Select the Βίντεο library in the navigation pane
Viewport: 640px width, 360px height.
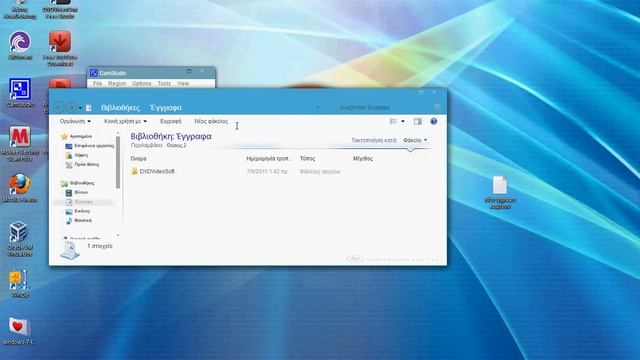point(77,192)
